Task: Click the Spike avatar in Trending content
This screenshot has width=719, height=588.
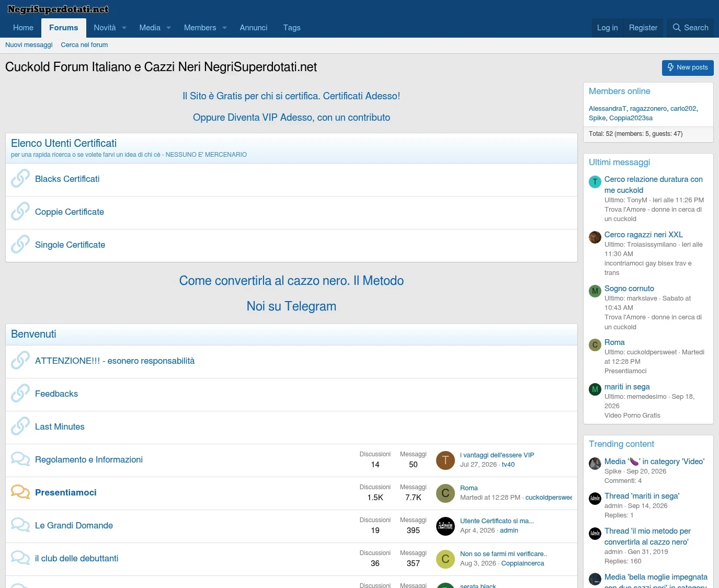Action: [595, 464]
